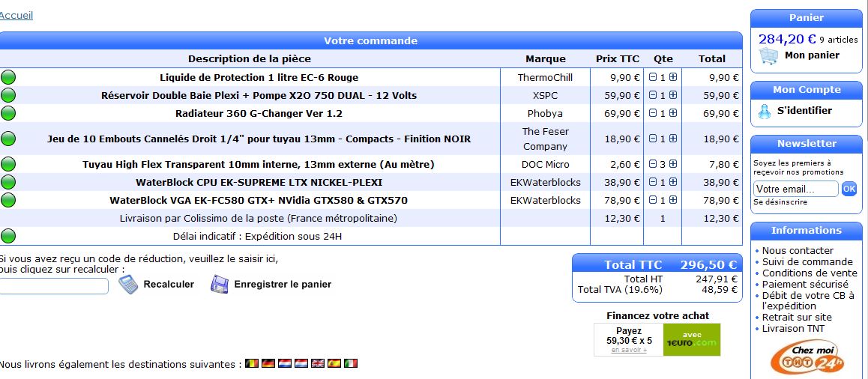Click the TNT 24h Chez moi logo

[x=807, y=357]
